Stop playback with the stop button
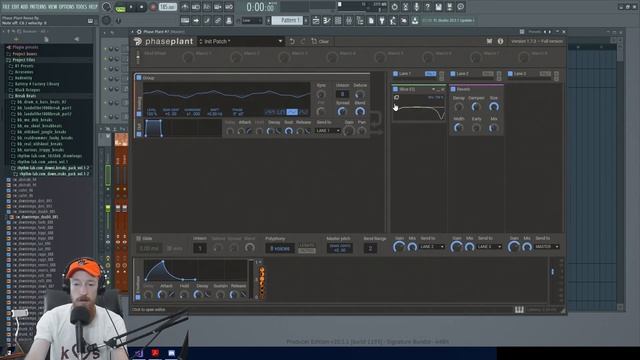This screenshot has height=360, width=640. [x=142, y=7]
